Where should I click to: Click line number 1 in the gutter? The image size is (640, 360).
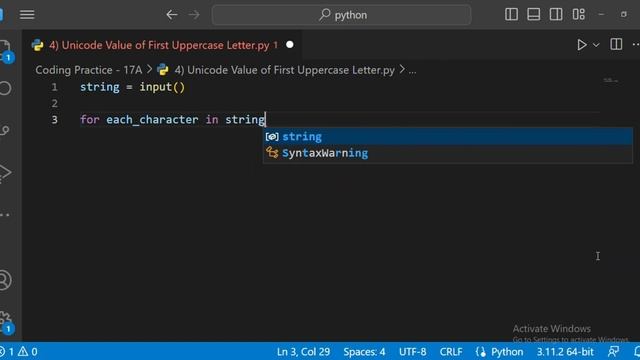pyautogui.click(x=54, y=87)
